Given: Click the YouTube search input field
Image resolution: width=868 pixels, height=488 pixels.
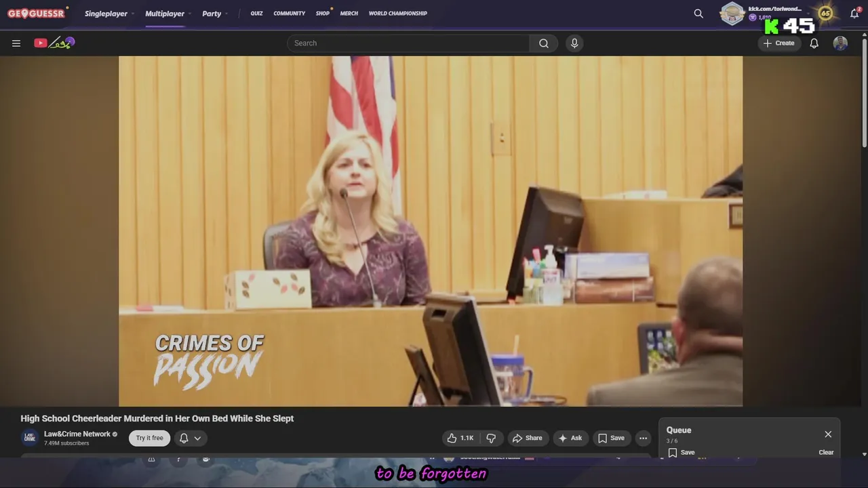Looking at the screenshot, I should pyautogui.click(x=408, y=43).
